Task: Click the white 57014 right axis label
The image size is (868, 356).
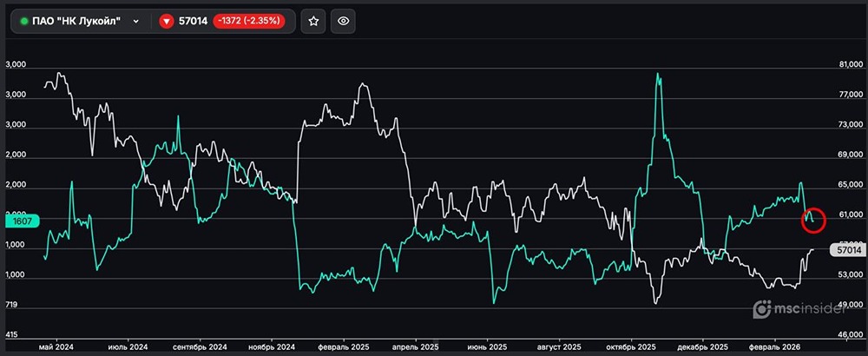Action: point(845,250)
